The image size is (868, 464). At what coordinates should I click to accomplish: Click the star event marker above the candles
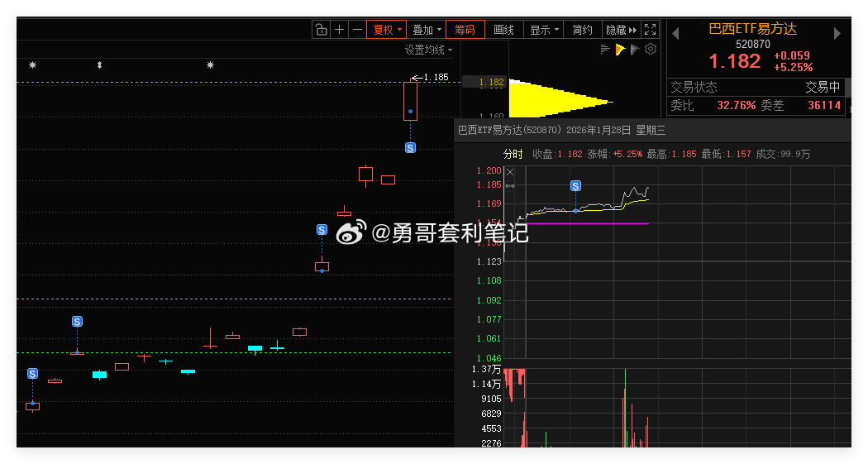coord(210,65)
